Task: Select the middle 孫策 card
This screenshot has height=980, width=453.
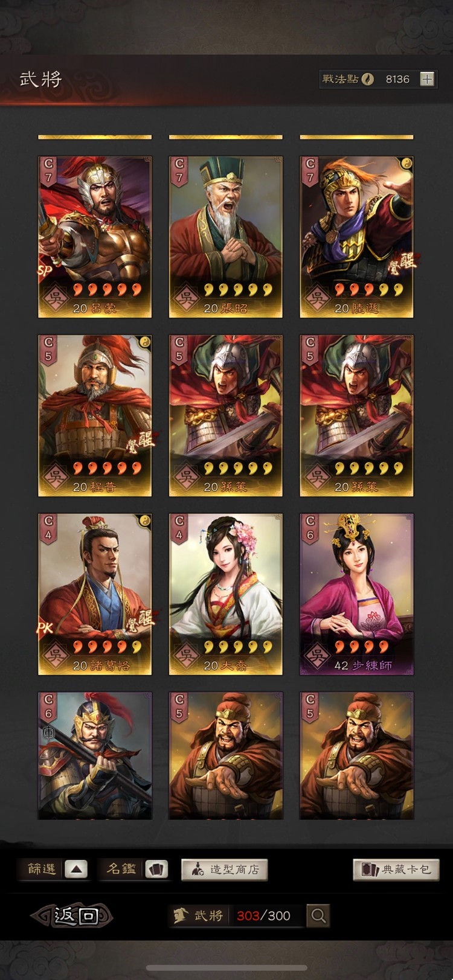Action: pyautogui.click(x=226, y=415)
